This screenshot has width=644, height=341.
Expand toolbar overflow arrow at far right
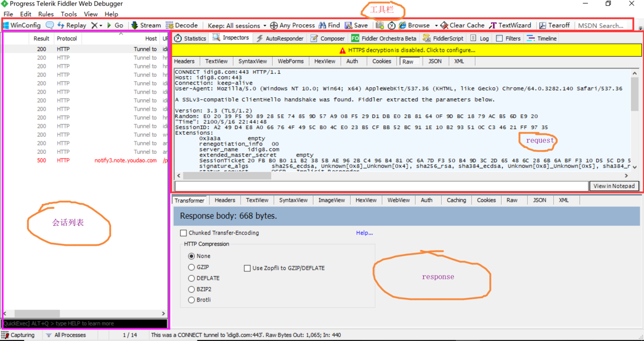tap(640, 28)
